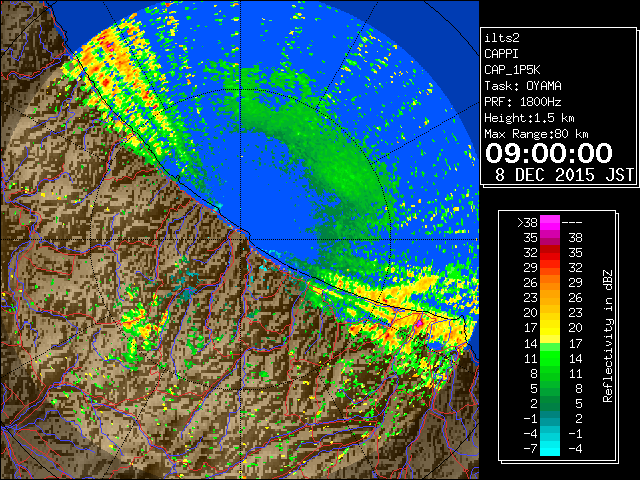Click the 'Max Range:80 km' line
Screen dimensions: 640x480
pos(536,134)
